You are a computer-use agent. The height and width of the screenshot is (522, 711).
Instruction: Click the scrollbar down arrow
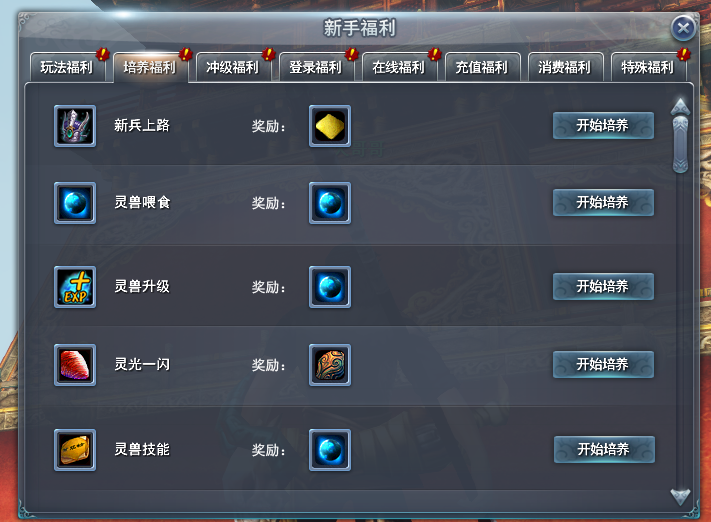680,497
